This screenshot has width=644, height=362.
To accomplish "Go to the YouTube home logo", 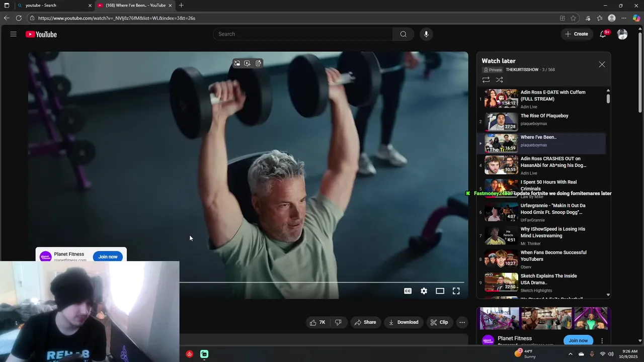I will 41,34.
